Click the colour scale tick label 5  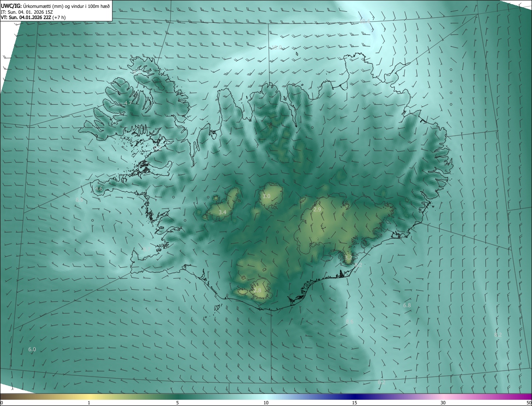click(177, 403)
